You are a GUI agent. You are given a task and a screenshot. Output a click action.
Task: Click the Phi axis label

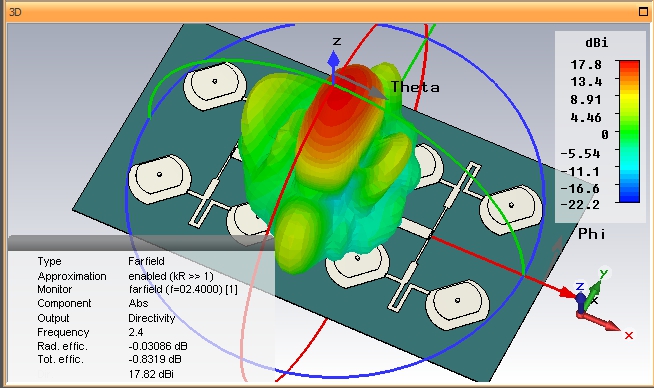[x=591, y=234]
